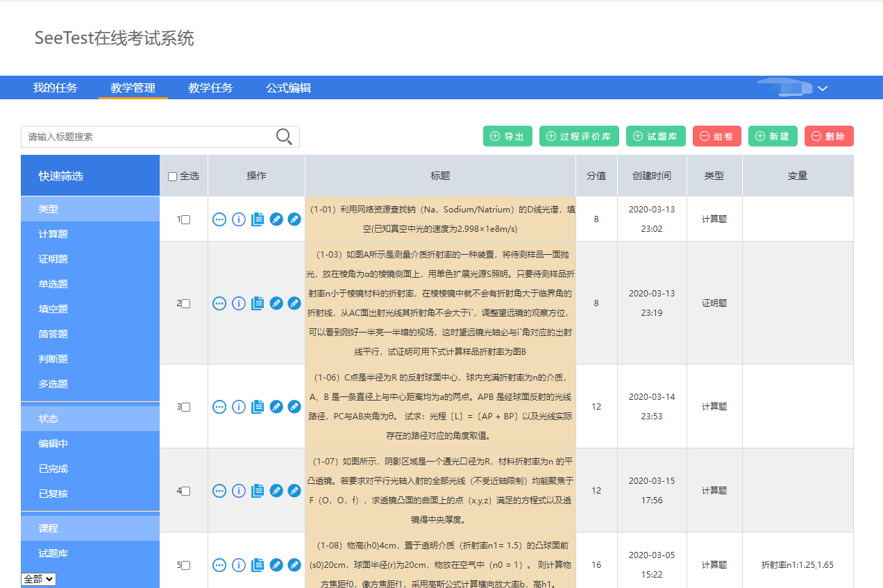The width and height of the screenshot is (883, 588).
Task: Click the right pencil icon in row (1-01)
Action: coord(294,219)
